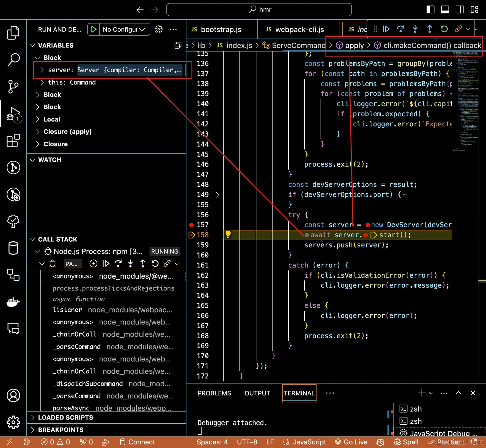486x448 pixels.
Task: Change indentation via Spaces: 4
Action: pyautogui.click(x=212, y=442)
